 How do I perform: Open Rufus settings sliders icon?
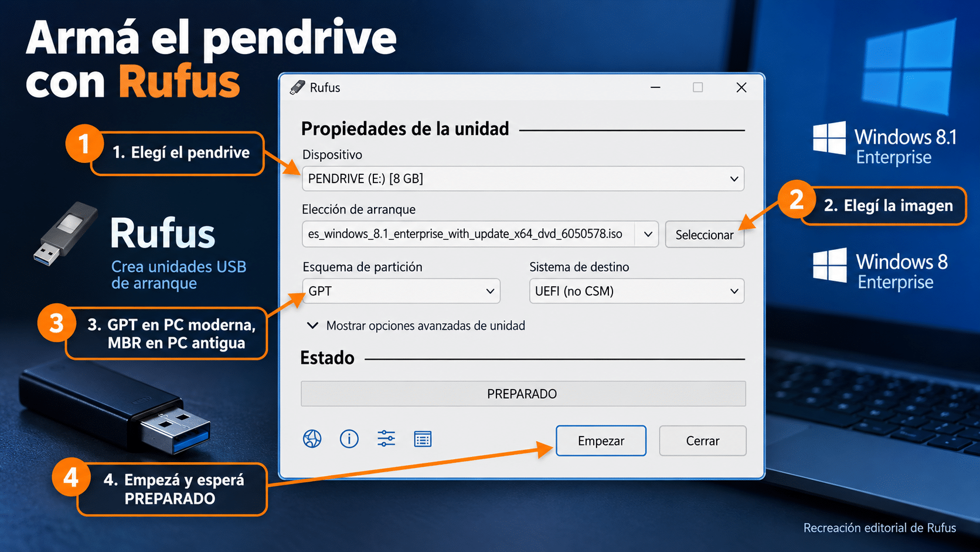386,439
